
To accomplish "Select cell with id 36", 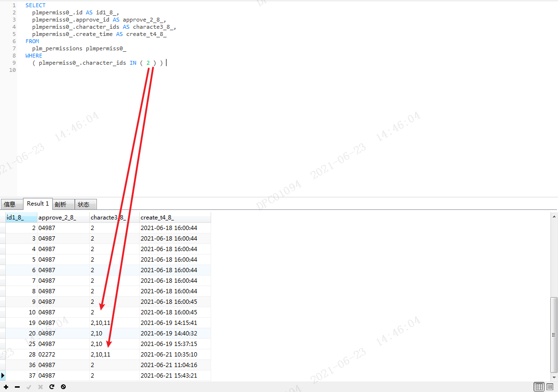I will point(22,365).
